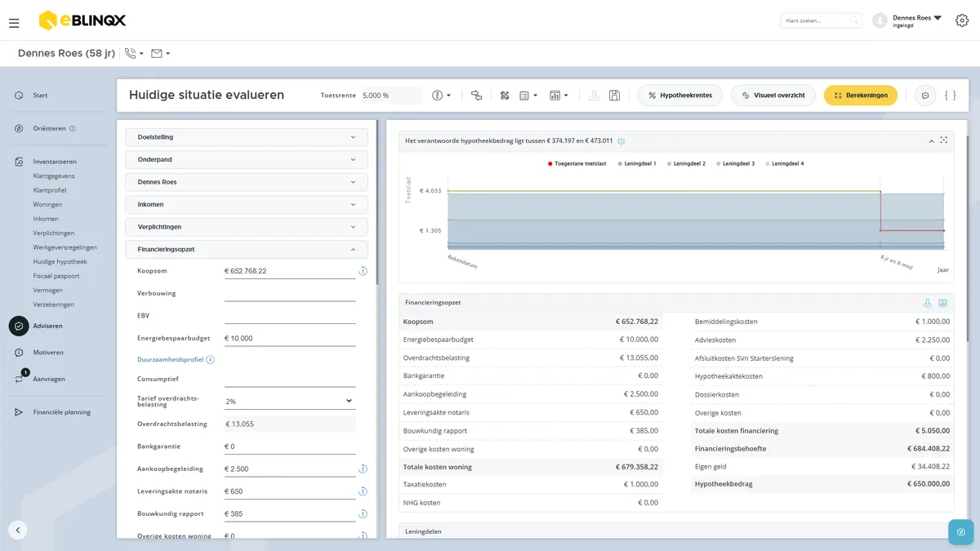Click the info icon beside Aankoopbegeleiding field
The image size is (980, 551).
(x=363, y=469)
